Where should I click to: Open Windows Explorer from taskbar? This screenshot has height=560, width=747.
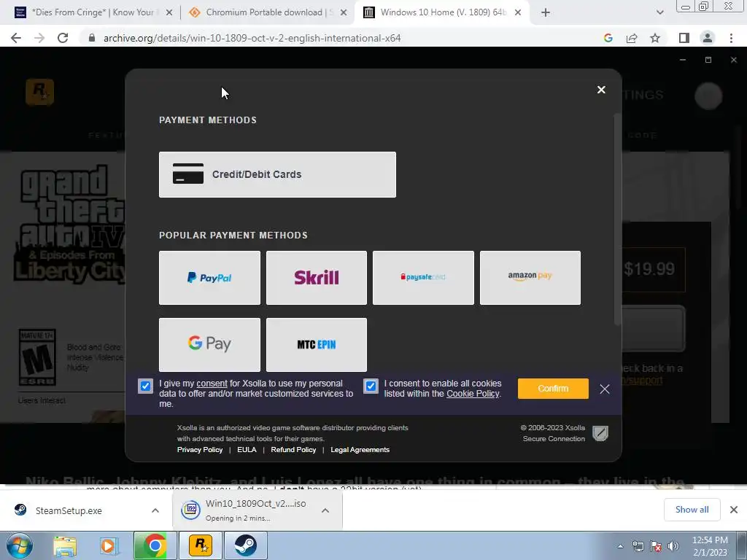click(65, 545)
